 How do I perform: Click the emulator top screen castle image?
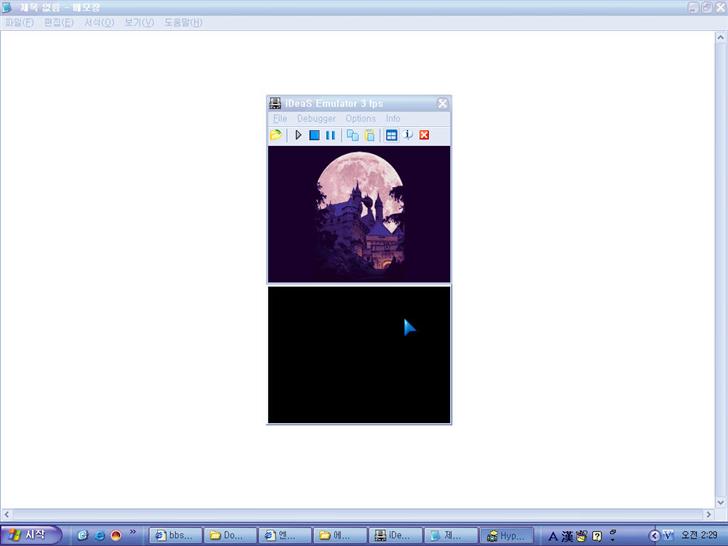(x=359, y=214)
